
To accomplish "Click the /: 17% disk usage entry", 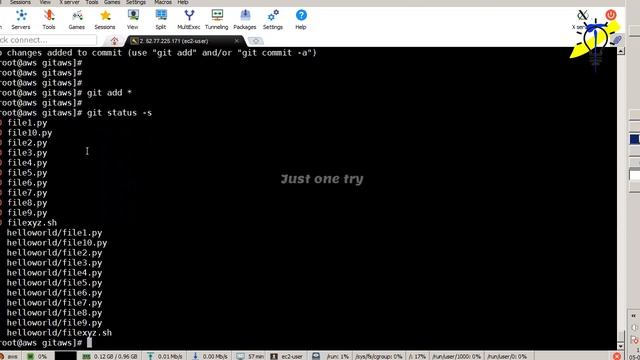I will pos(417,356).
